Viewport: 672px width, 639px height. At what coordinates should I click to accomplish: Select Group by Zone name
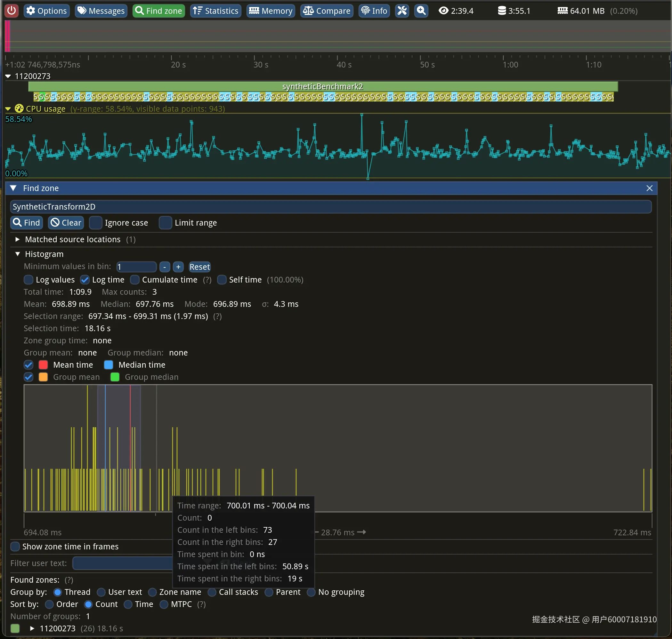pos(152,592)
